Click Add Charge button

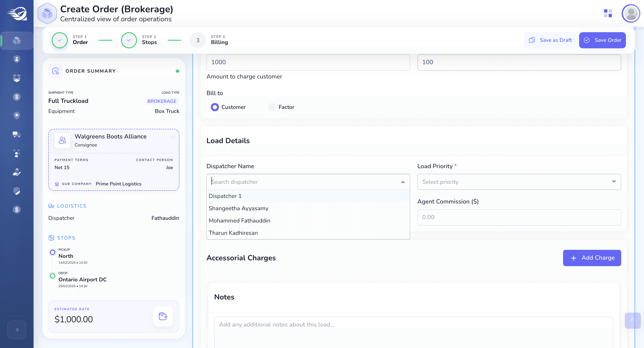click(x=592, y=258)
